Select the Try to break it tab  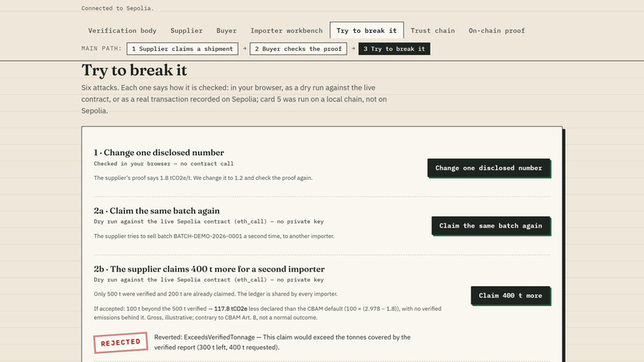tap(367, 30)
